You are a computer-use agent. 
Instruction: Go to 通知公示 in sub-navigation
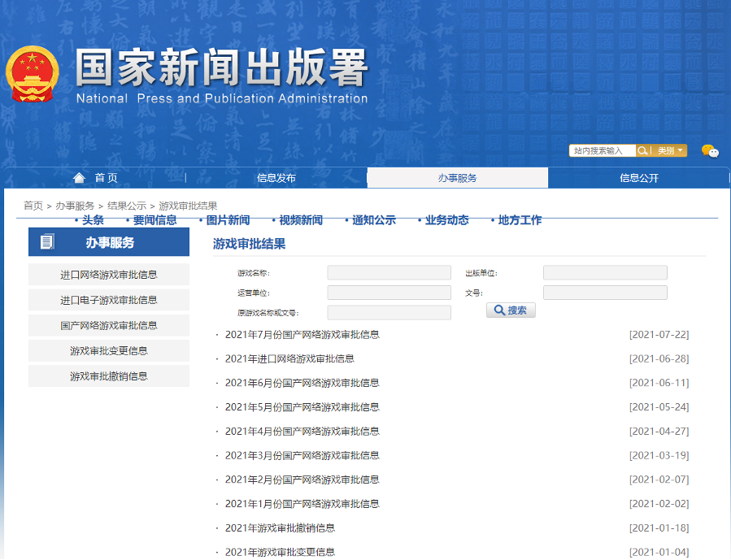[373, 220]
